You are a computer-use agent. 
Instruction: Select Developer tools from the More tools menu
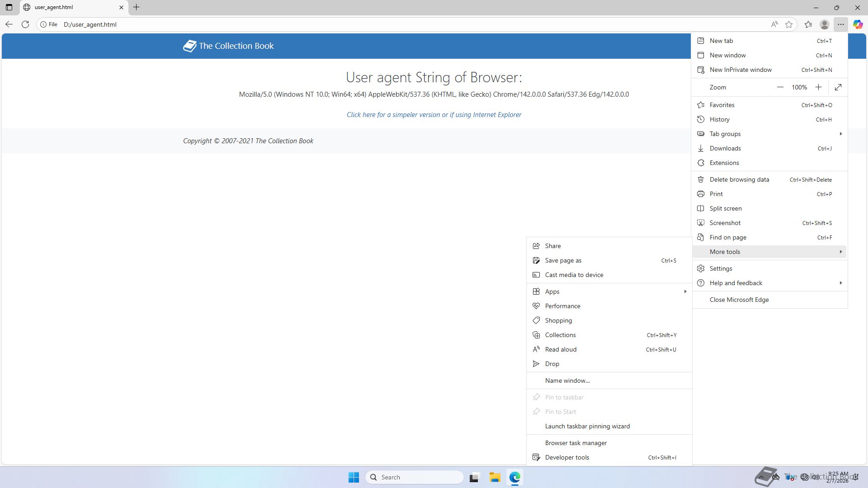click(x=567, y=457)
